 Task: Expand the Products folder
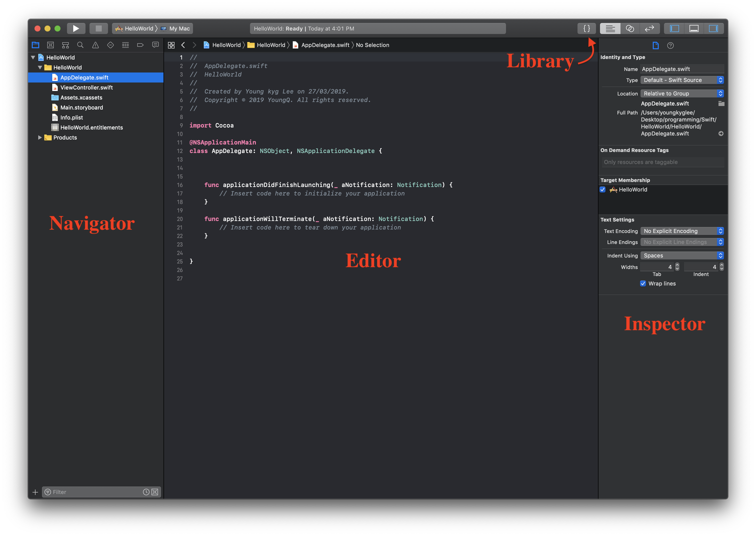point(40,138)
